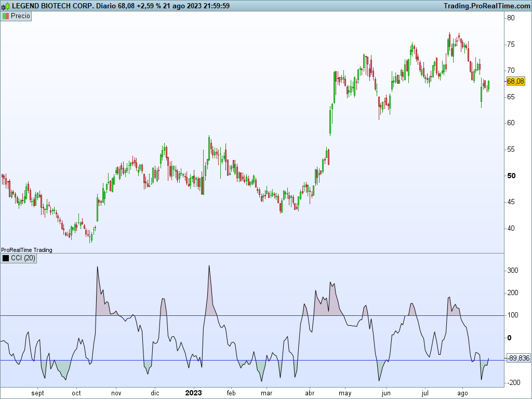Click the ago label on the time axis
Viewport: 532px width, 399px height.
pyautogui.click(x=462, y=394)
